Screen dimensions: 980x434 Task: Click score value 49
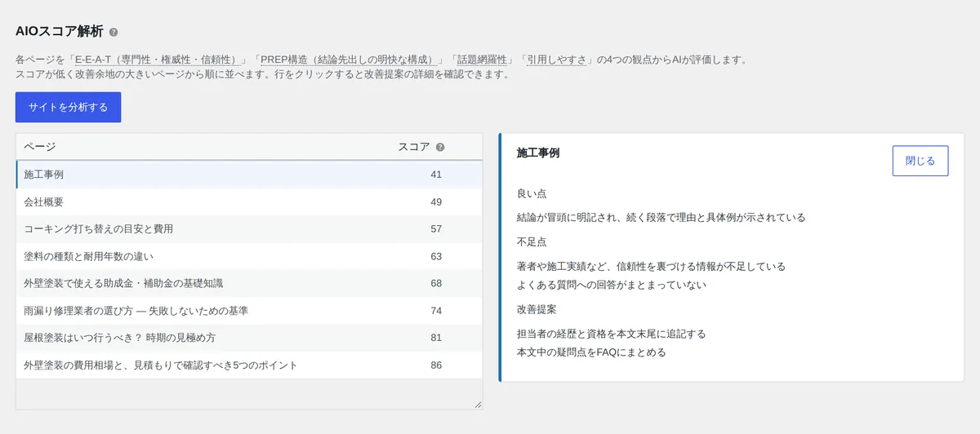pos(436,201)
